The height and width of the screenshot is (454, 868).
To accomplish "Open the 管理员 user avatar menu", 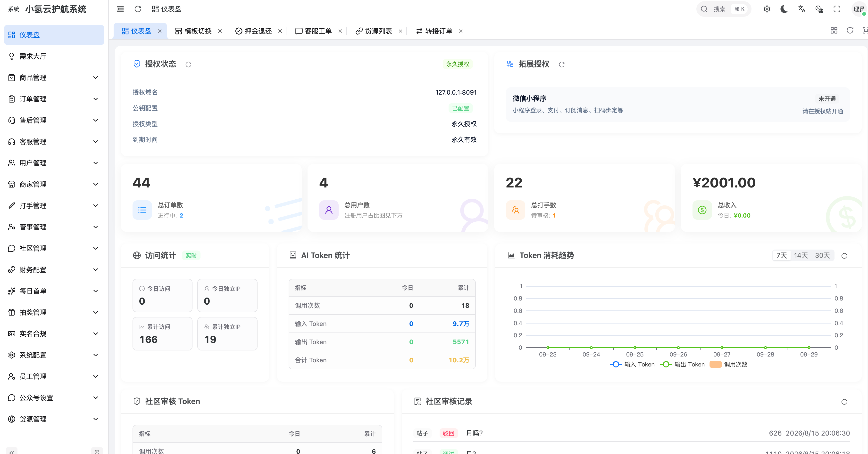I will [x=859, y=9].
